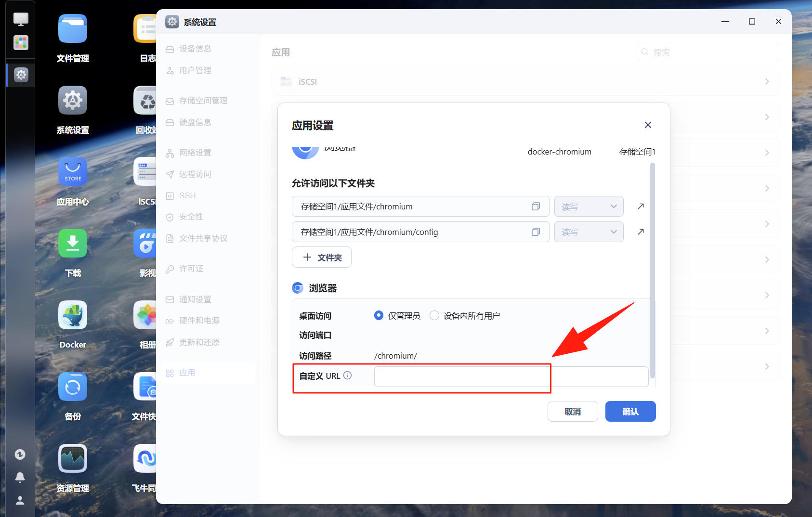Open the partly hidden 日志 desktop icon
This screenshot has width=812, height=517.
[x=145, y=29]
